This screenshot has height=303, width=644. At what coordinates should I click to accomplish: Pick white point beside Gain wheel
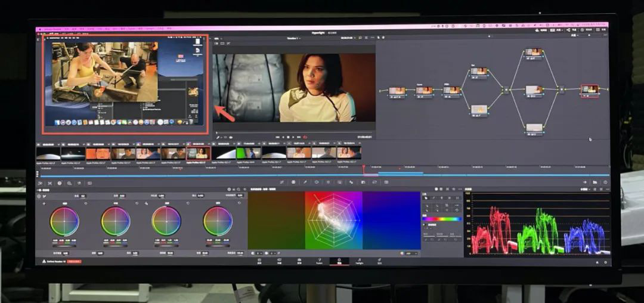pyautogui.click(x=146, y=203)
